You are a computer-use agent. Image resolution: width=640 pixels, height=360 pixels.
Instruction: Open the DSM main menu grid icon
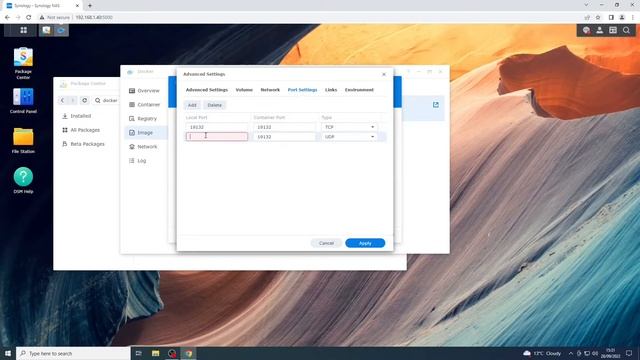click(23, 30)
